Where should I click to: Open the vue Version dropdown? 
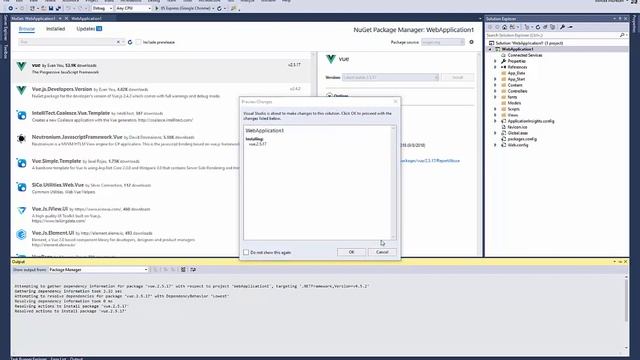click(390, 77)
